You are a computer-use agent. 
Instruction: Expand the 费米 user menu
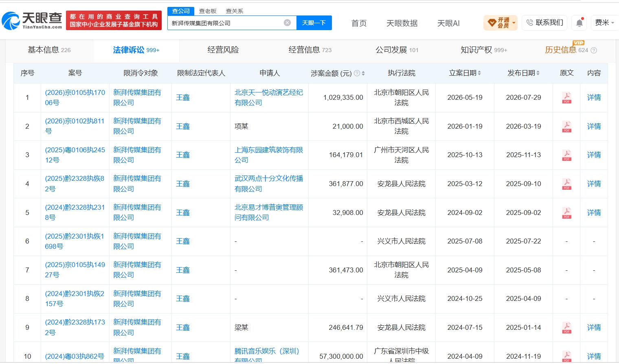pos(604,23)
